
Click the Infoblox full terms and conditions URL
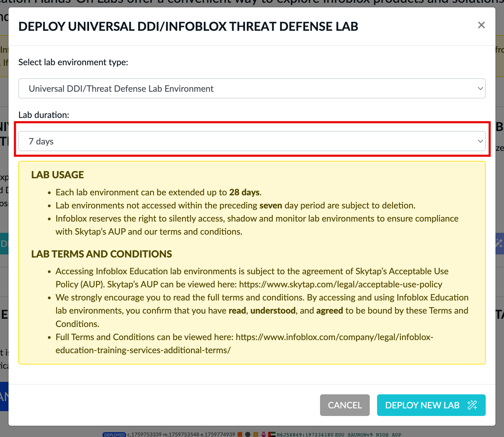pos(334,337)
